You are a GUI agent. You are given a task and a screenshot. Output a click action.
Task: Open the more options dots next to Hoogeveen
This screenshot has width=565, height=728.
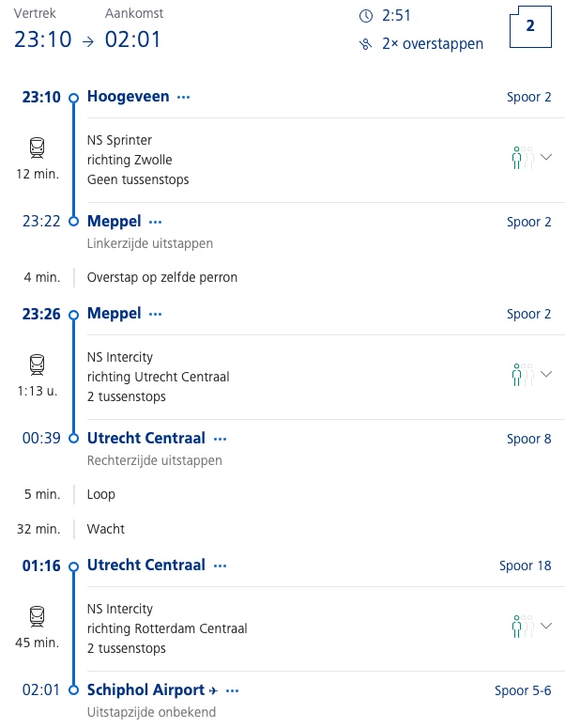[x=184, y=97]
